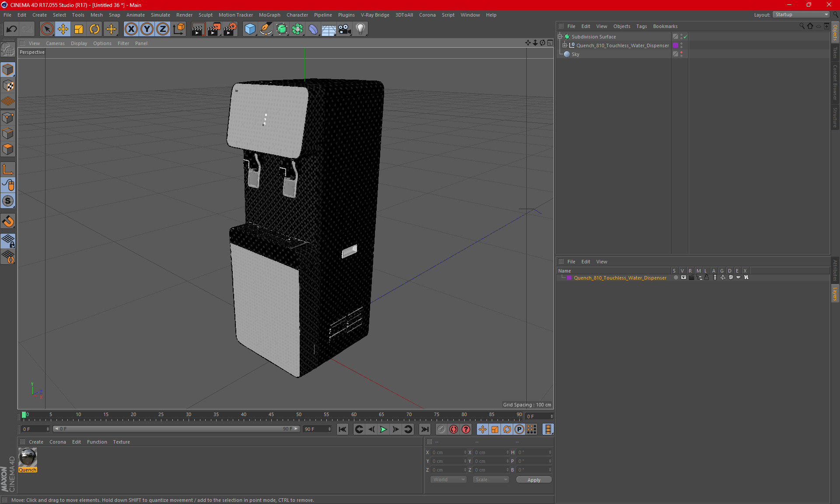Viewport: 840px width, 504px height.
Task: Enable Axis mode
Action: coord(8,169)
